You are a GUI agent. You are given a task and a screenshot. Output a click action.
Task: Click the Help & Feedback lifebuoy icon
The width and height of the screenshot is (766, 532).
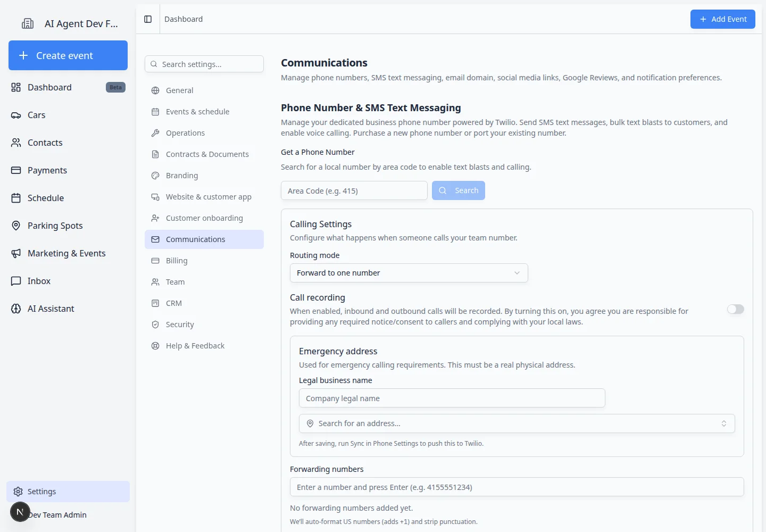tap(155, 346)
